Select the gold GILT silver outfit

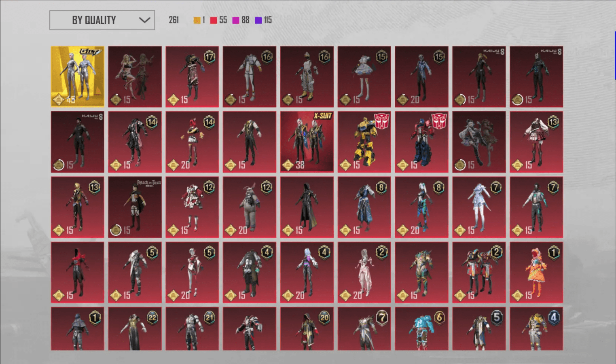pos(77,76)
